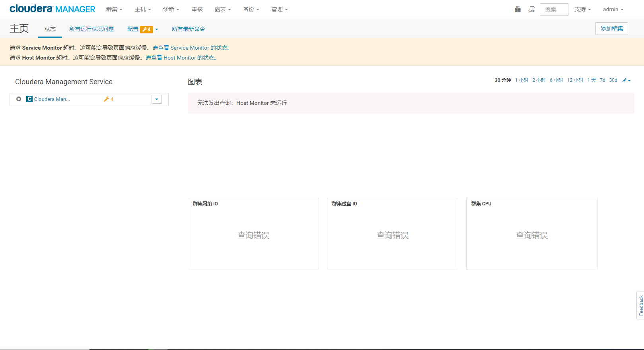Click the Cloudera Man... service link
This screenshot has height=350, width=644.
[52, 99]
